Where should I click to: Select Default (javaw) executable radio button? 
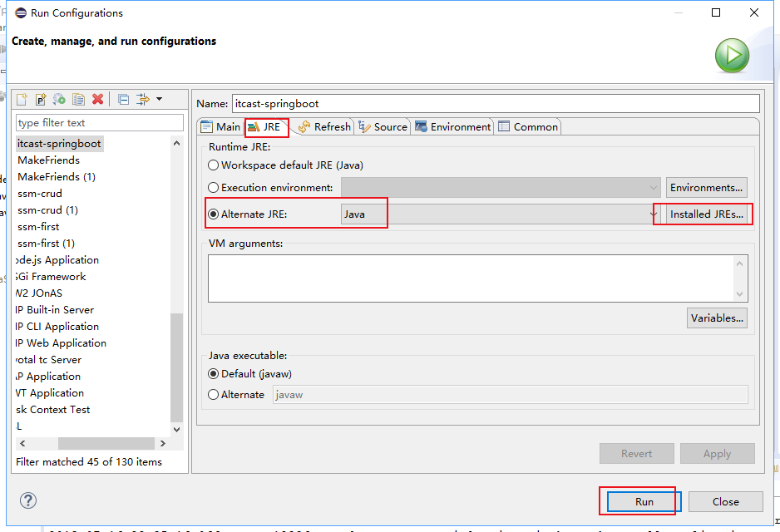pyautogui.click(x=213, y=374)
